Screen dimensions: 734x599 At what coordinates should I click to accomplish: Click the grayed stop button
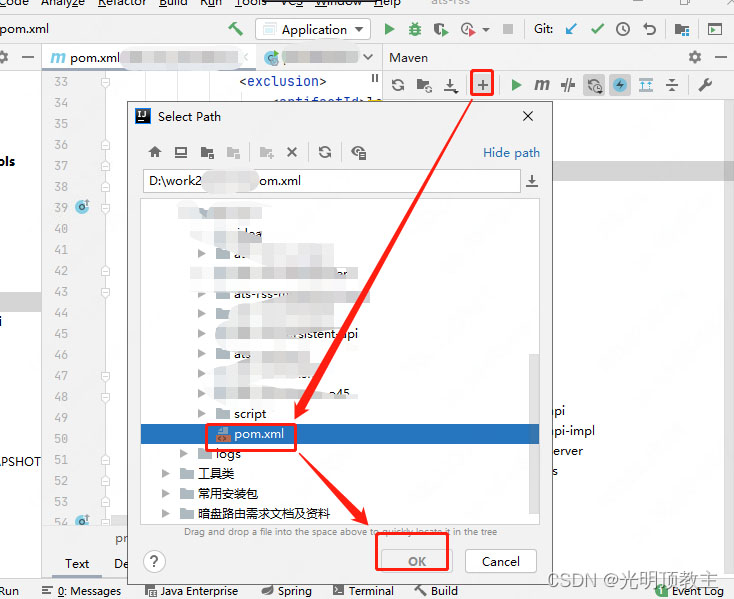coord(508,29)
